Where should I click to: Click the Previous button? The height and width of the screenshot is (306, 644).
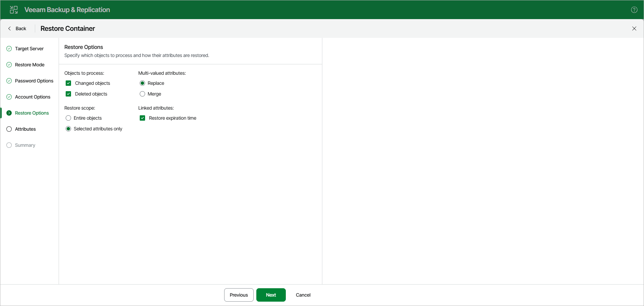coord(239,295)
